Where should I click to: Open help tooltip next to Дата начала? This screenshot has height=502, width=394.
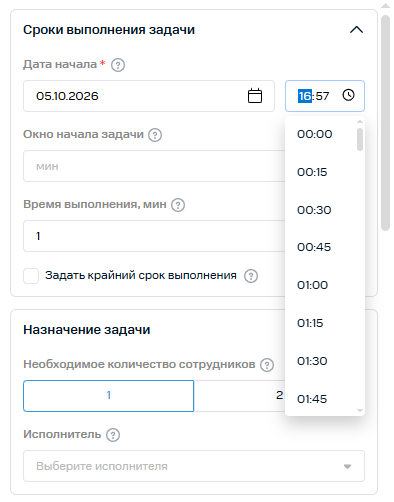point(118,65)
